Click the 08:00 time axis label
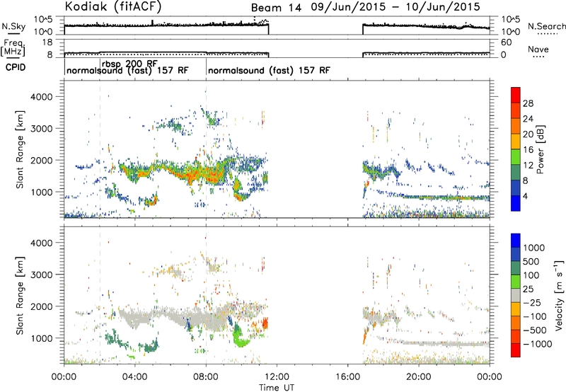This screenshot has width=566, height=392. 206,377
